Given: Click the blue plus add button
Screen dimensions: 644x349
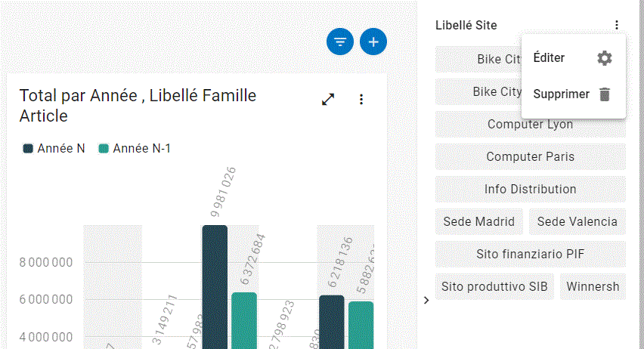Looking at the screenshot, I should tap(373, 42).
